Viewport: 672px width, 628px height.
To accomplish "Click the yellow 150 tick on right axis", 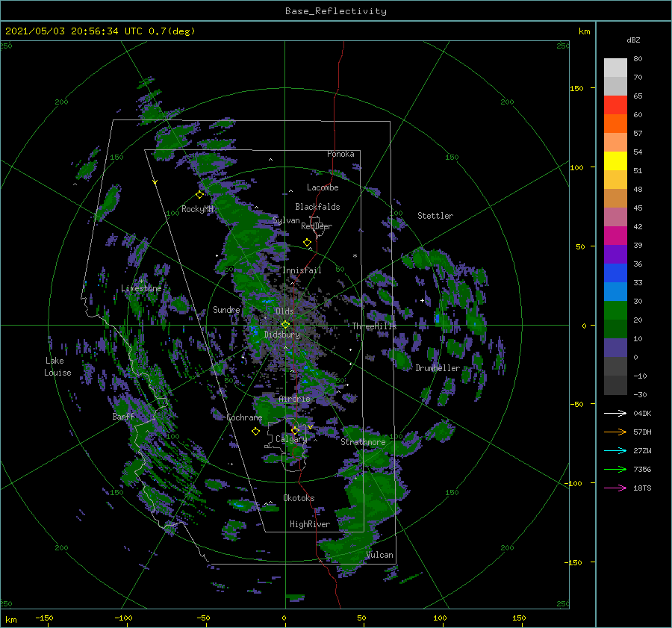I will tap(576, 88).
